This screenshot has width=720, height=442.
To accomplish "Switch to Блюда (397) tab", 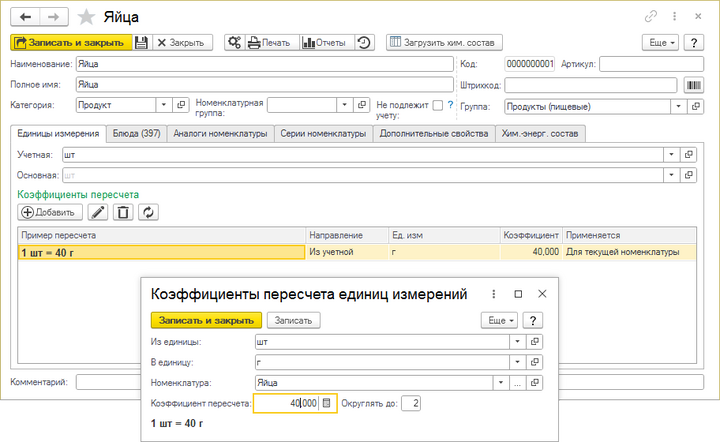I will [x=136, y=134].
